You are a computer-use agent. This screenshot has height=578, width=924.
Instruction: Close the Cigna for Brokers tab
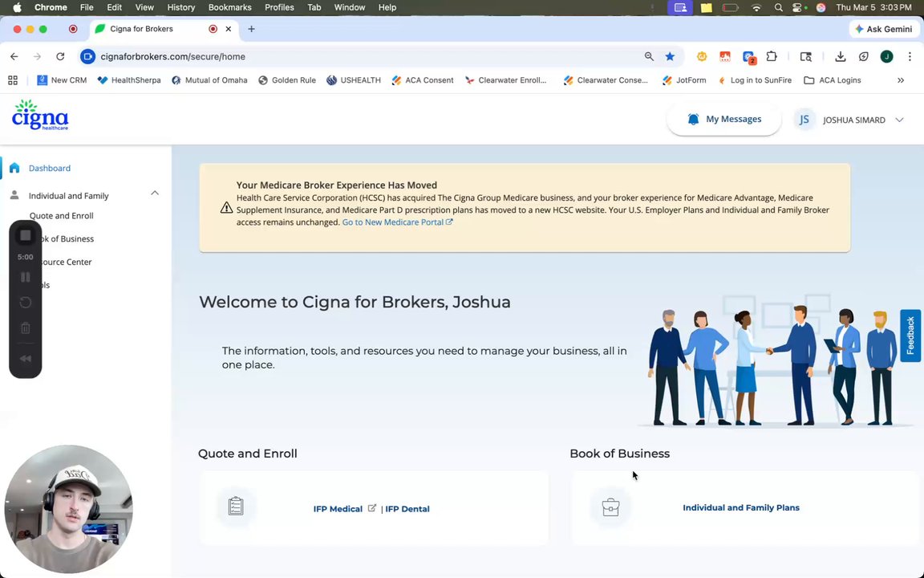(229, 29)
